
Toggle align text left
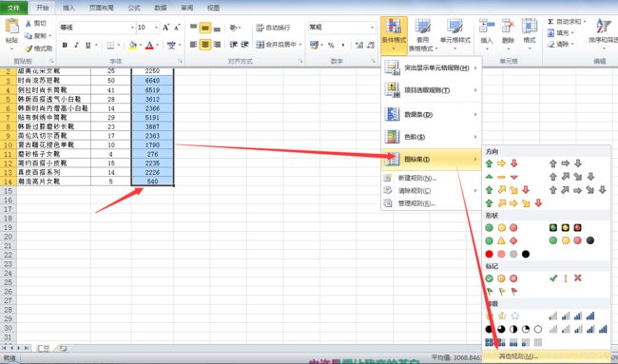pos(193,45)
